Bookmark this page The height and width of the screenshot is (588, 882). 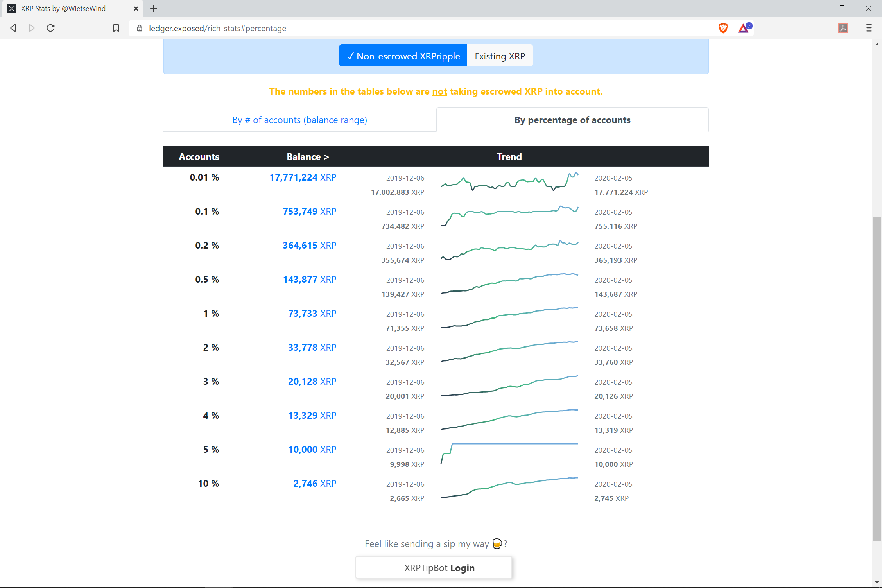116,28
